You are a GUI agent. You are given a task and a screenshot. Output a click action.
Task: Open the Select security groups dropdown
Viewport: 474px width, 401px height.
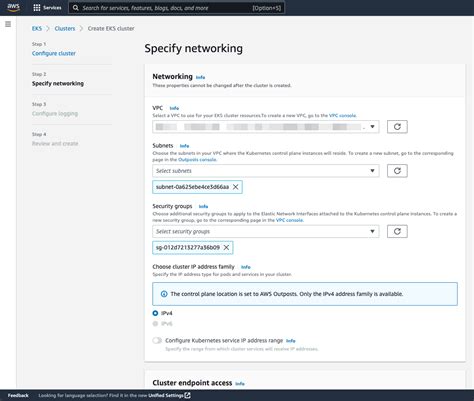click(x=266, y=231)
